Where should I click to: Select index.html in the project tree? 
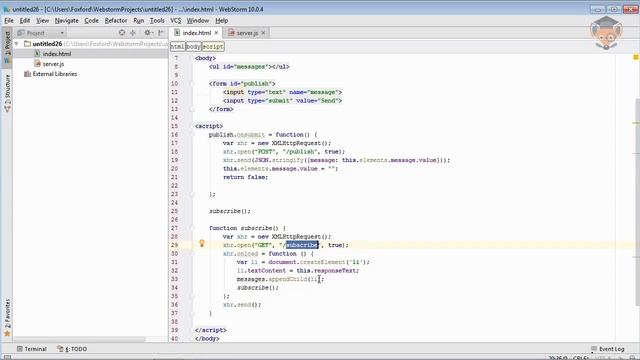(x=57, y=54)
